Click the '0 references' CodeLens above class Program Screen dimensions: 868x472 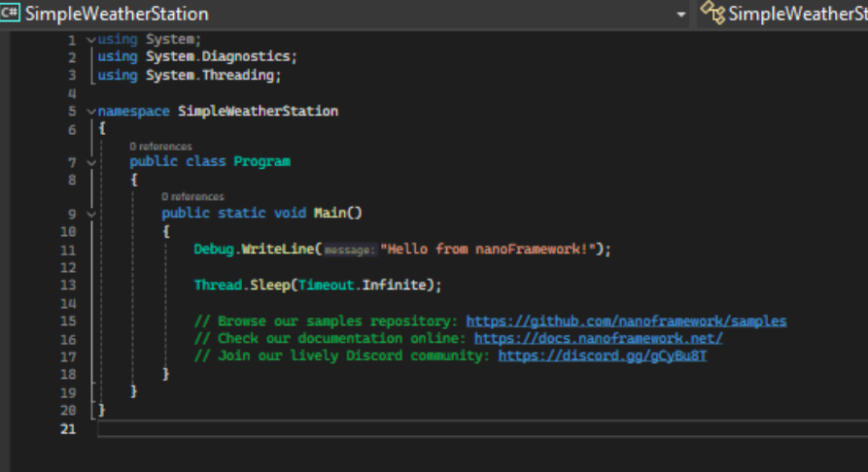pyautogui.click(x=160, y=147)
